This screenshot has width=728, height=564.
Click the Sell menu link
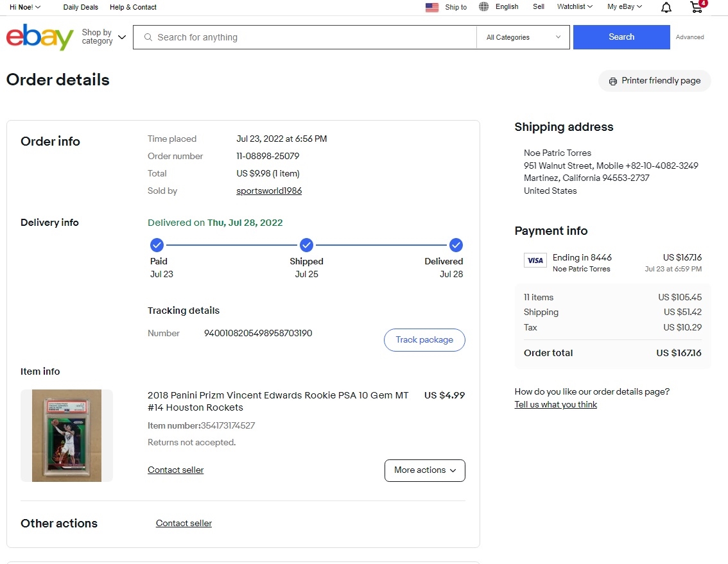coord(538,6)
